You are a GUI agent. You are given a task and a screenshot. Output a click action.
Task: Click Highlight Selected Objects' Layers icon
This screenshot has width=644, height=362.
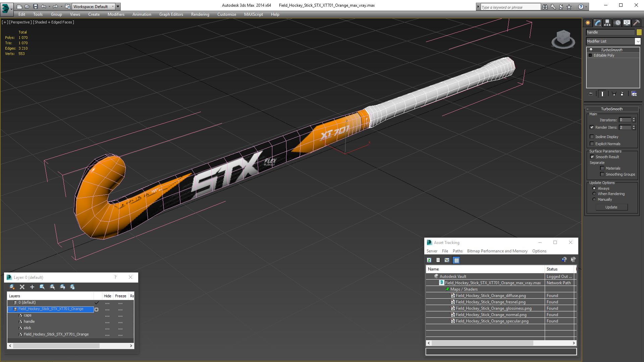coord(52,287)
